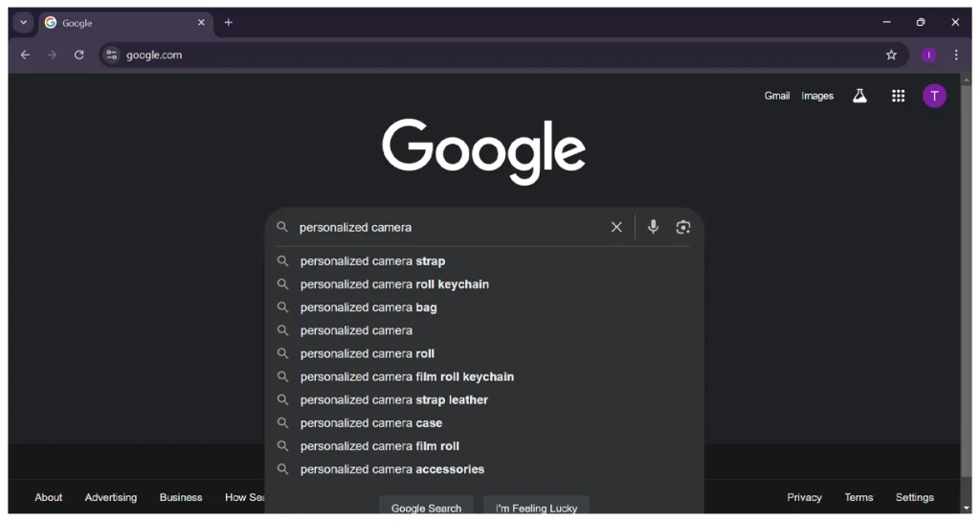
Task: Open Search Labs flask icon
Action: [x=860, y=96]
